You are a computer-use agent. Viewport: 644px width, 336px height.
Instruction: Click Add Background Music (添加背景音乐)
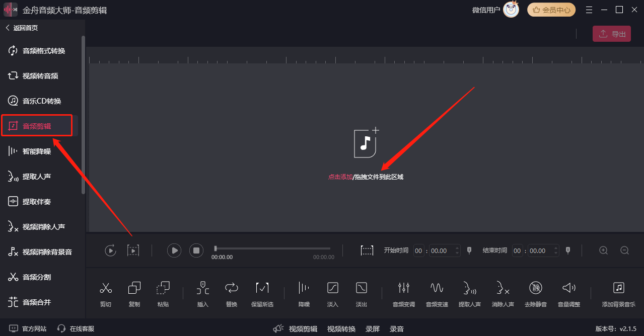tap(619, 294)
